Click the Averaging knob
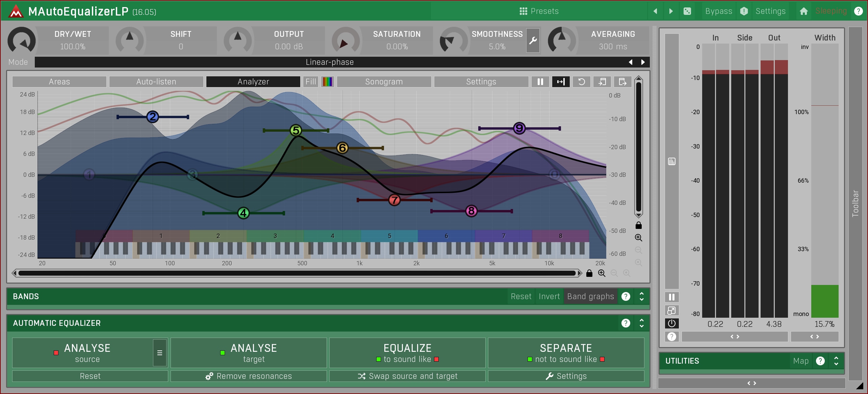The height and width of the screenshot is (394, 868). point(562,41)
